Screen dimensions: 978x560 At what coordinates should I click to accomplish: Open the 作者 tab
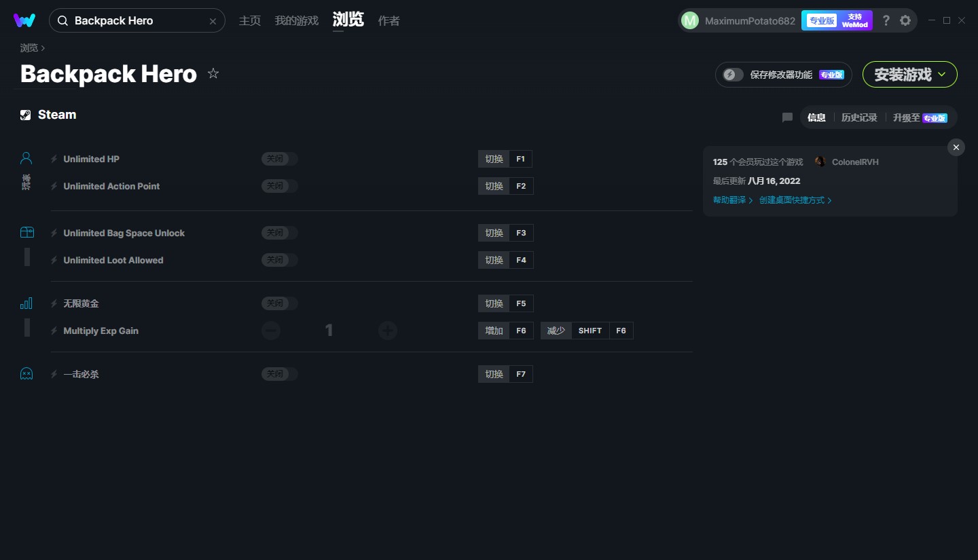click(x=389, y=21)
